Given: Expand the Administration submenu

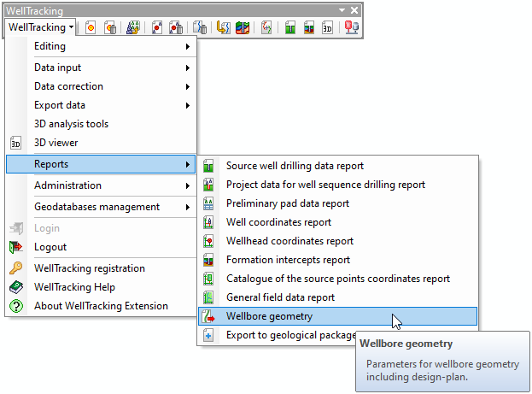Looking at the screenshot, I should 101,185.
